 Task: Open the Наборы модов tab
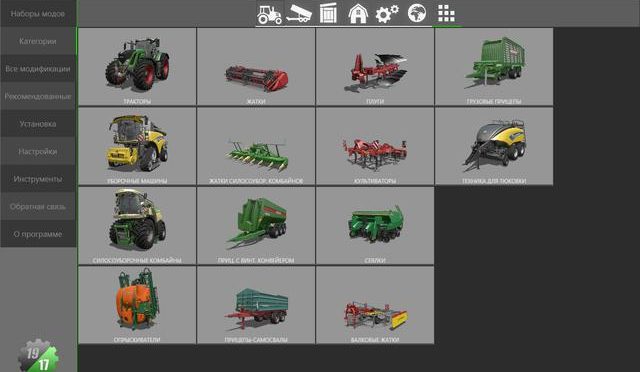pyautogui.click(x=38, y=13)
